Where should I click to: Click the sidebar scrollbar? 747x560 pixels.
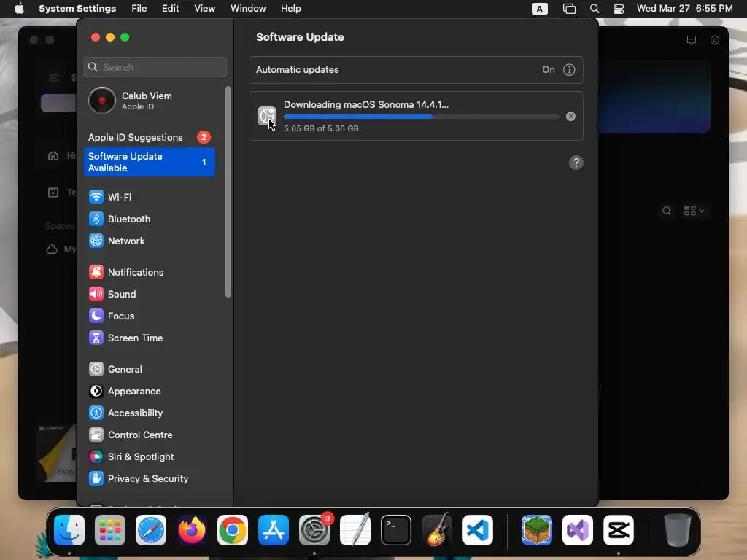(228, 192)
